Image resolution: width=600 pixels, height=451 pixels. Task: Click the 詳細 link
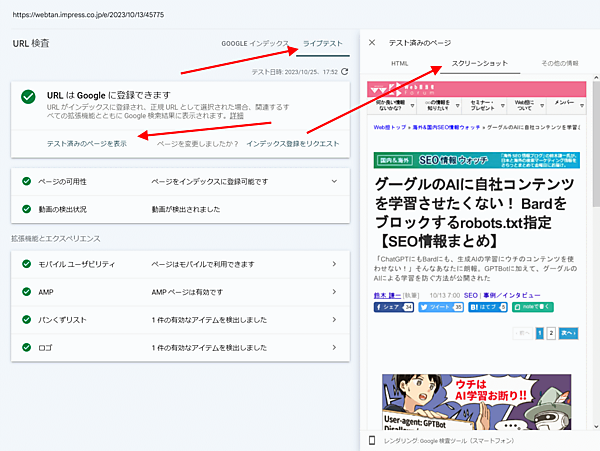click(x=236, y=116)
